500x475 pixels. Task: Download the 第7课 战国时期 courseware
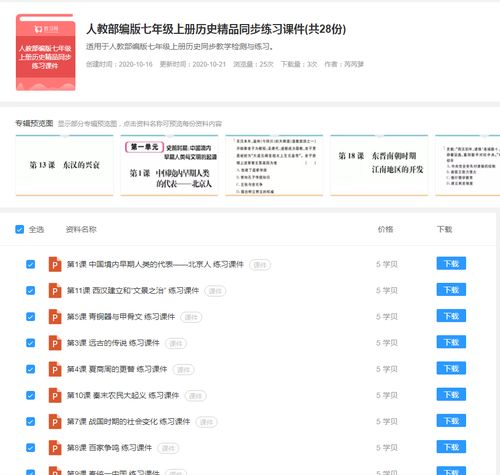tap(451, 421)
